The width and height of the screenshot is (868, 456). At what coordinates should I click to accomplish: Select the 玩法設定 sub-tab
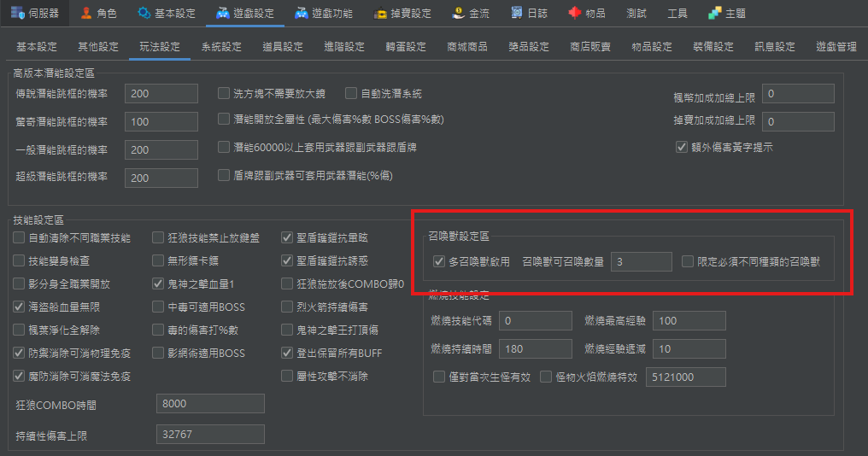click(160, 46)
